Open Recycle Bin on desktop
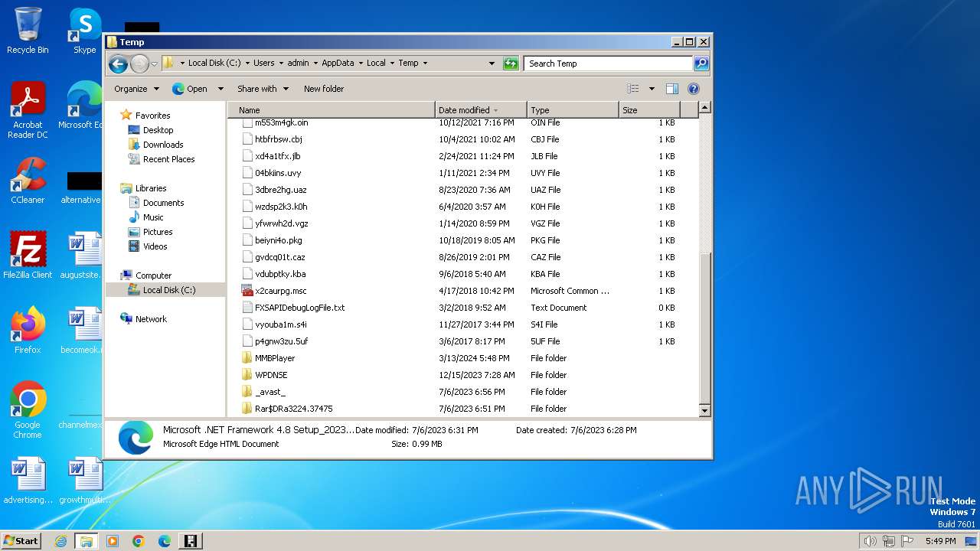This screenshot has height=551, width=980. [x=28, y=31]
